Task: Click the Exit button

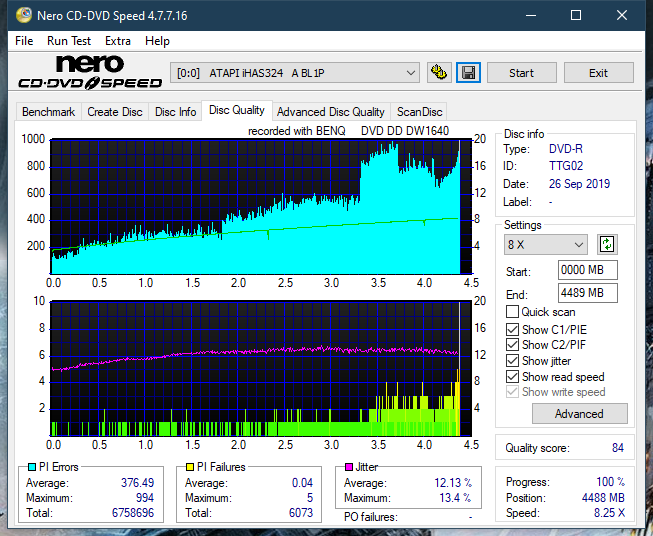Action: (598, 73)
